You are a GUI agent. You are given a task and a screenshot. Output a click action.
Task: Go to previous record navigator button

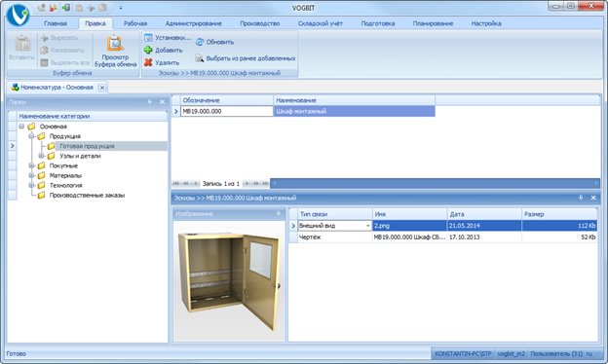(x=196, y=183)
